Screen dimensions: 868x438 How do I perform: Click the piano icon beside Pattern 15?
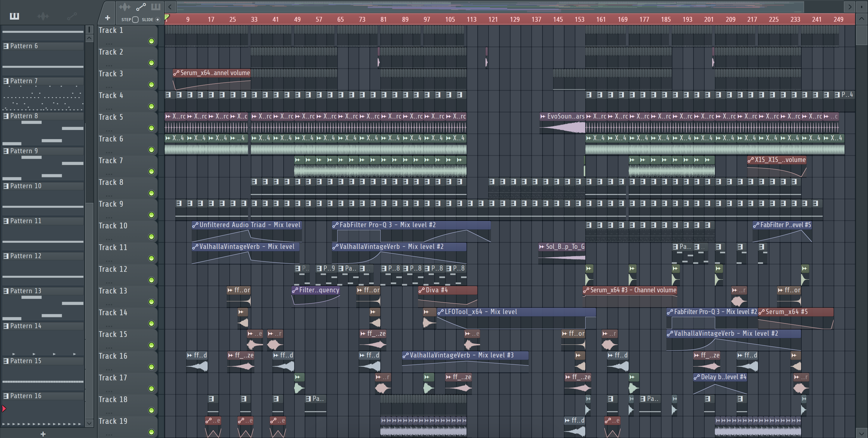pyautogui.click(x=6, y=361)
